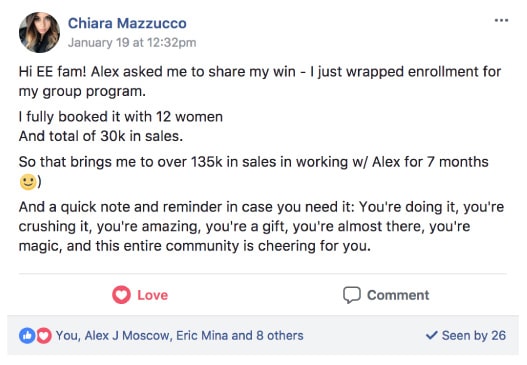Click the blue thumbs-up reaction icon
527x365 pixels.
click(27, 335)
